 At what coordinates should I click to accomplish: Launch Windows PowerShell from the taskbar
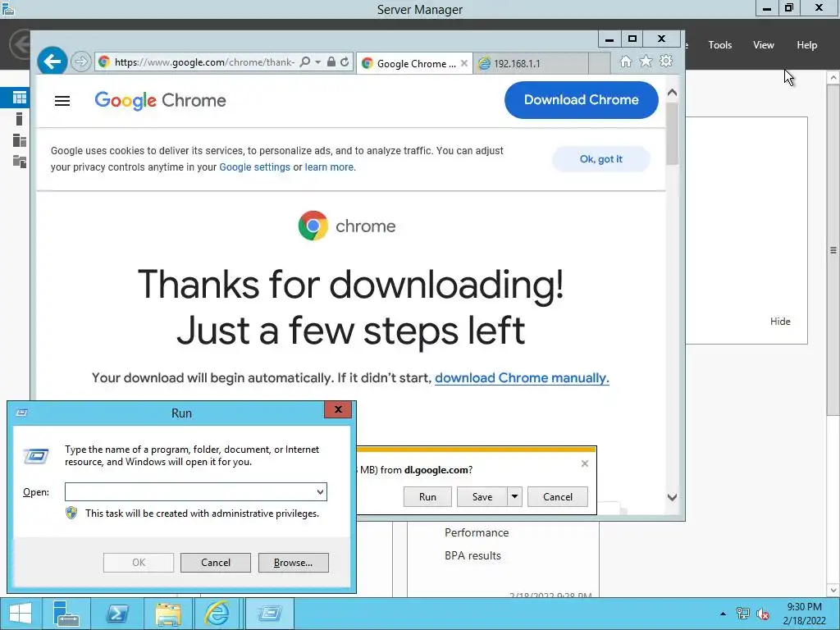click(x=117, y=614)
